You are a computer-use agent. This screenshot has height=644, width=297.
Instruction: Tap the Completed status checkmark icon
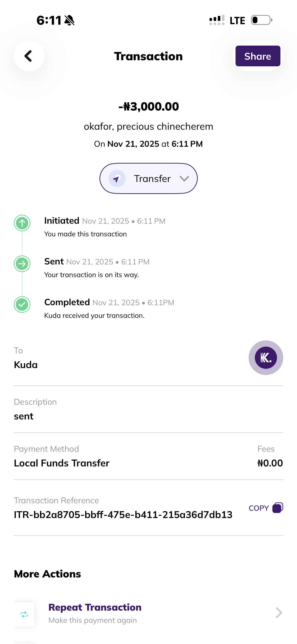(x=22, y=304)
